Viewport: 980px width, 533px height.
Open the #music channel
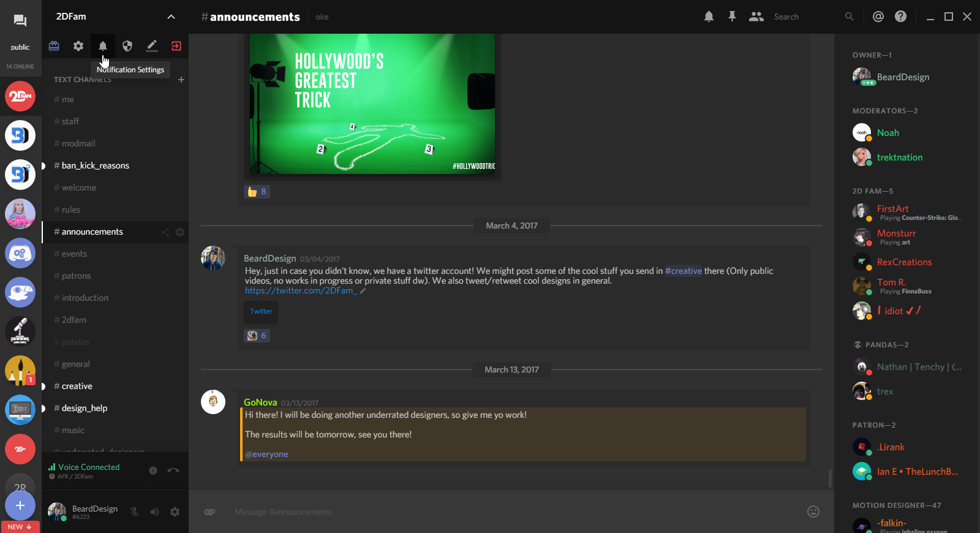click(x=115, y=430)
